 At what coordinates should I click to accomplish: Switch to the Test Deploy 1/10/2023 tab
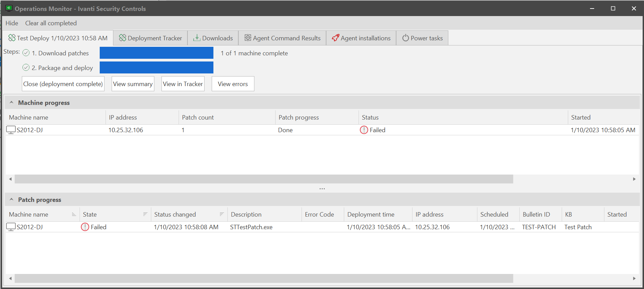58,38
